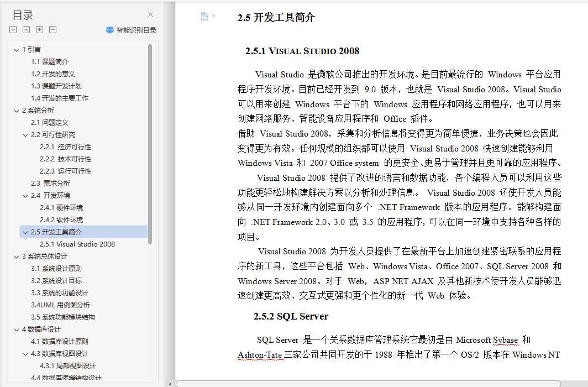Select 2.2.1 经济可行性 entry

tap(66, 147)
